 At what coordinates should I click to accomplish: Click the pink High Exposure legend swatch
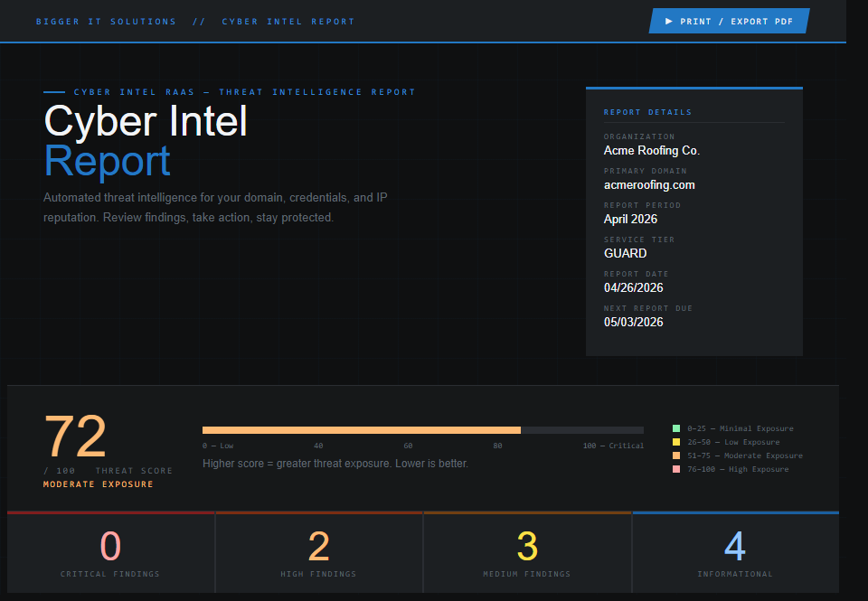pos(676,469)
